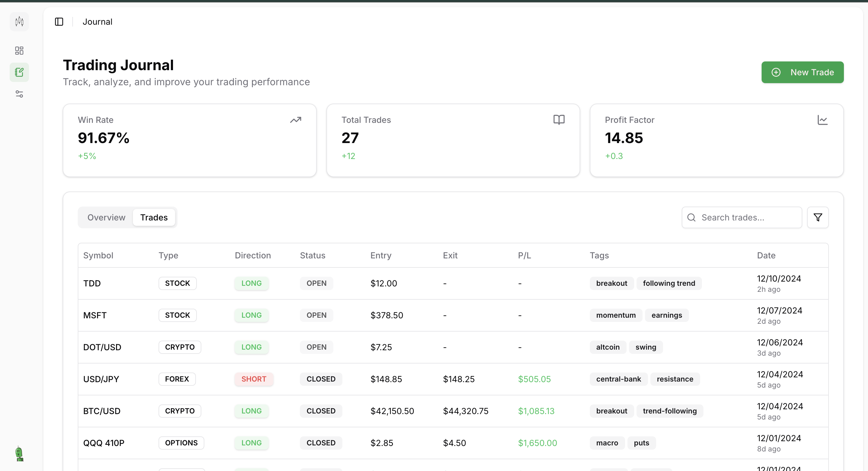Switch to the Trades tab

click(154, 217)
